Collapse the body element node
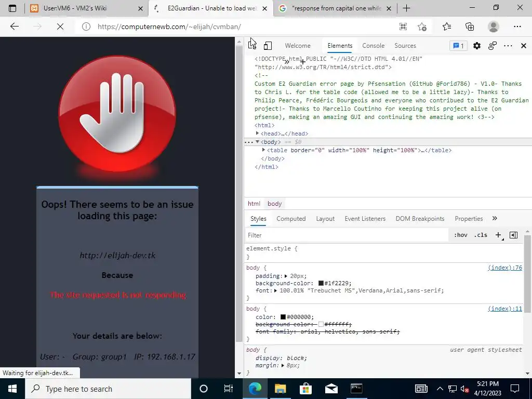 [258, 142]
